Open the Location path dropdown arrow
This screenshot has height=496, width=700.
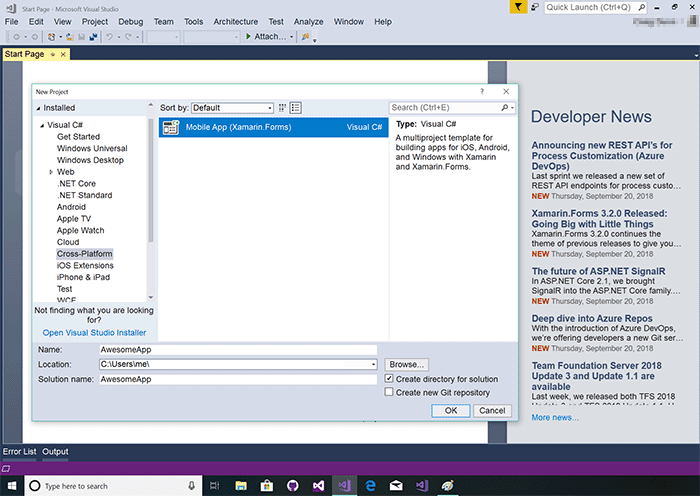373,365
